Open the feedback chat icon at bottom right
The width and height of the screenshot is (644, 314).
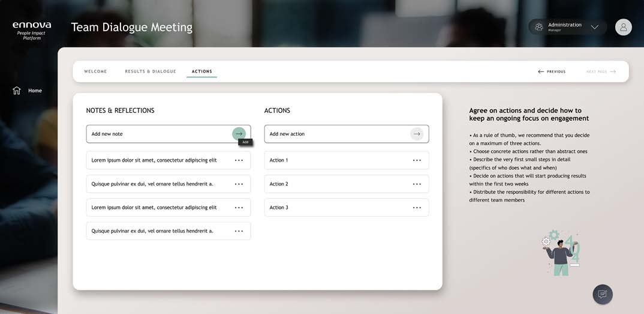click(603, 294)
